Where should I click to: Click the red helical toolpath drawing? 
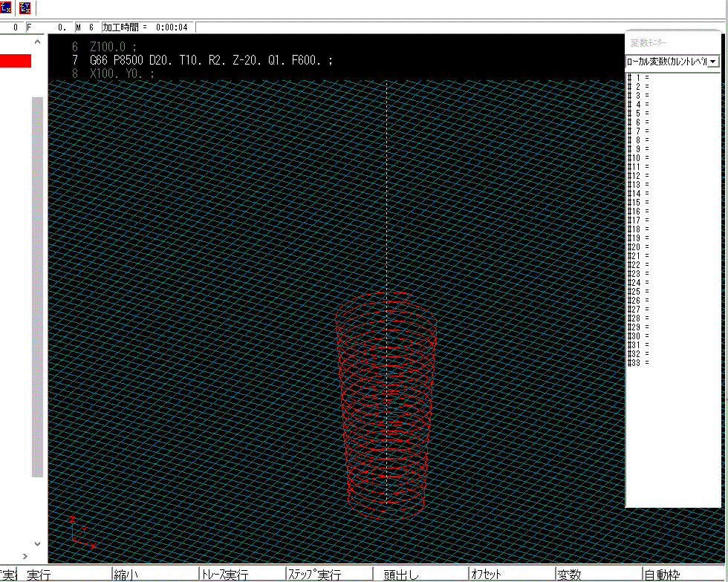(386, 406)
